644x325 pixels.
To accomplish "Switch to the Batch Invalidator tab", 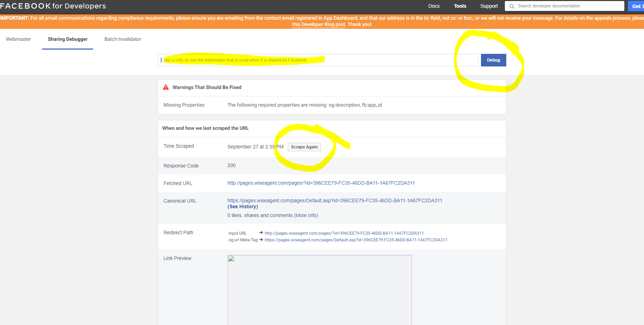I will coord(123,39).
